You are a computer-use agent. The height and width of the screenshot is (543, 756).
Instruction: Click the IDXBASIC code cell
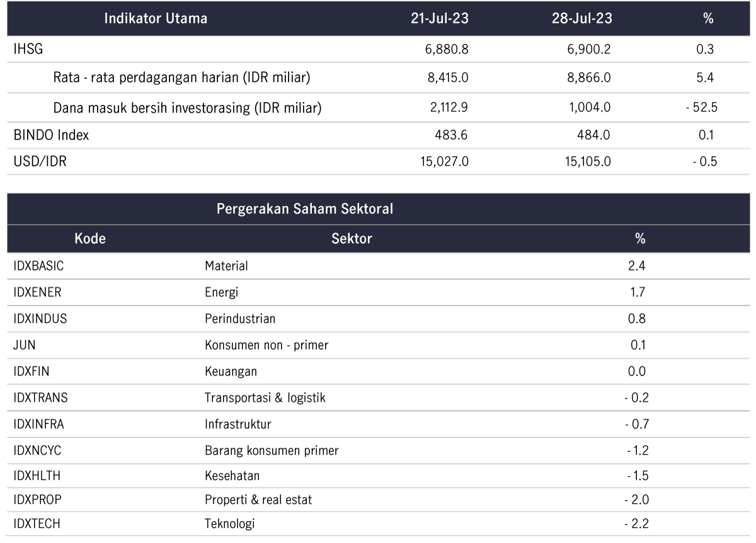click(38, 266)
